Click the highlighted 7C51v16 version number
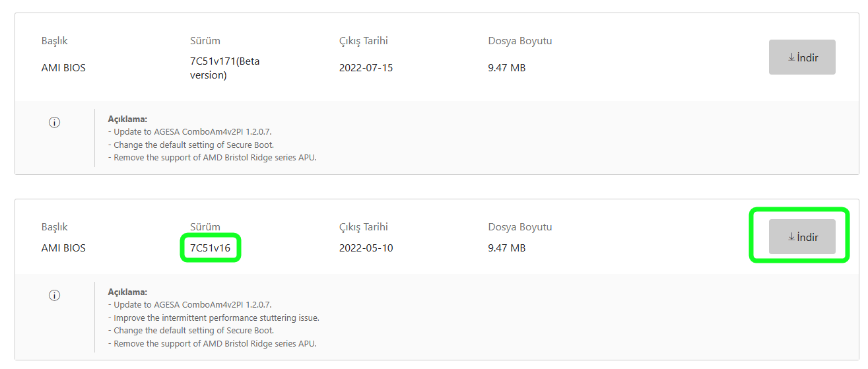 coord(210,248)
